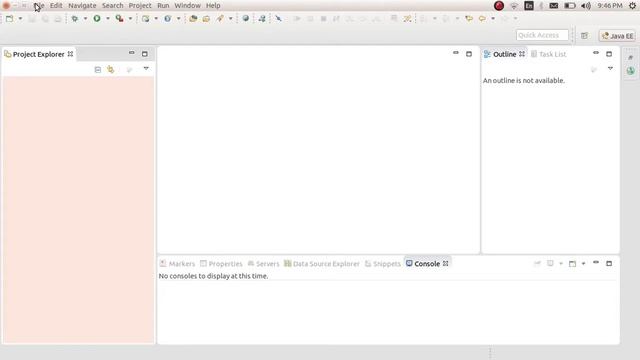
Task: Switch to the Markers tab
Action: pos(178,264)
